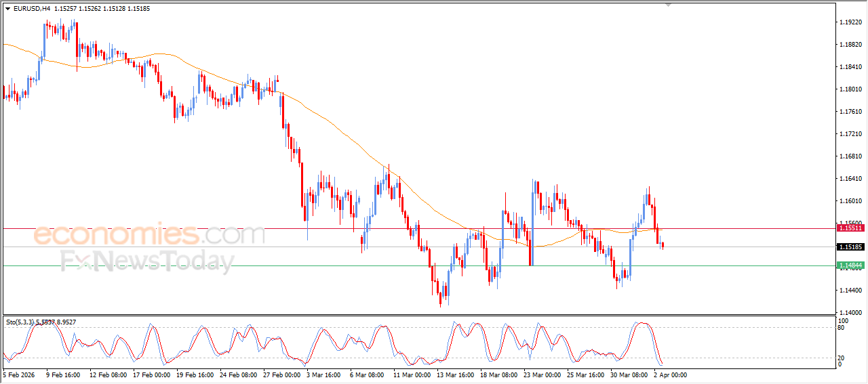Click the 1.19220 price scale label
The width and height of the screenshot is (868, 384).
(x=850, y=22)
